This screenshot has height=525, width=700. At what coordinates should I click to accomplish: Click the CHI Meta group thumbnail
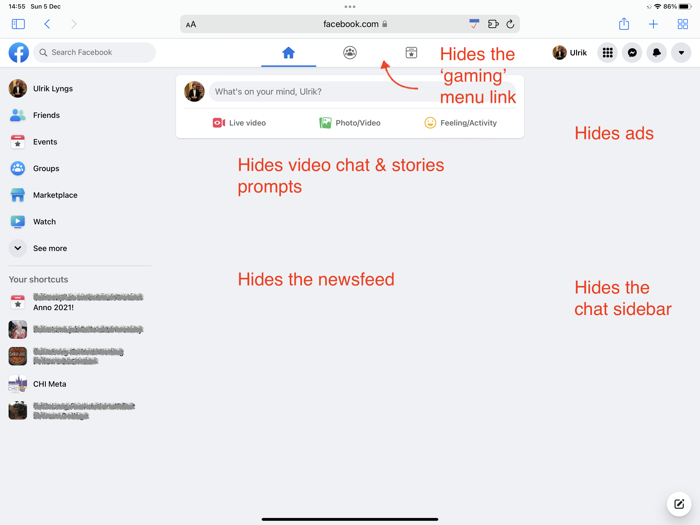click(18, 384)
